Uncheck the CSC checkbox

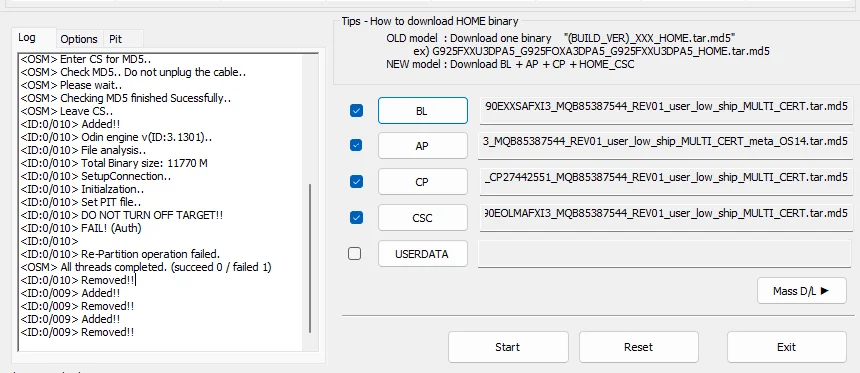point(356,218)
